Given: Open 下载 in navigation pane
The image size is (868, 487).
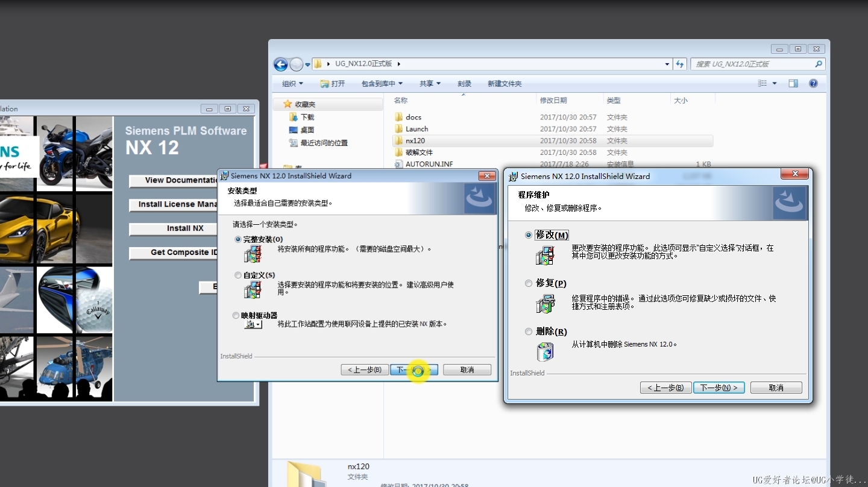Looking at the screenshot, I should (307, 117).
